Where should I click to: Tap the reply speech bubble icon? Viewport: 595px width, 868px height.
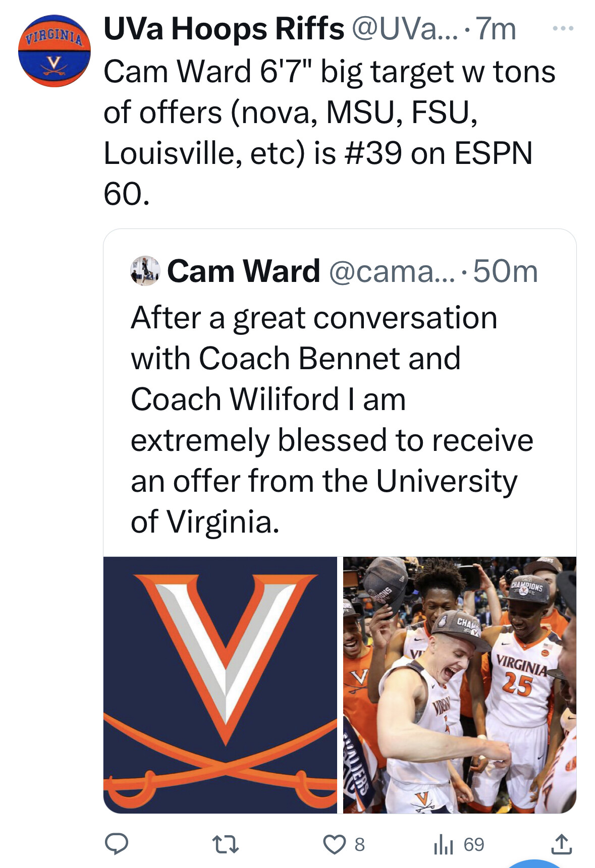coord(116,844)
